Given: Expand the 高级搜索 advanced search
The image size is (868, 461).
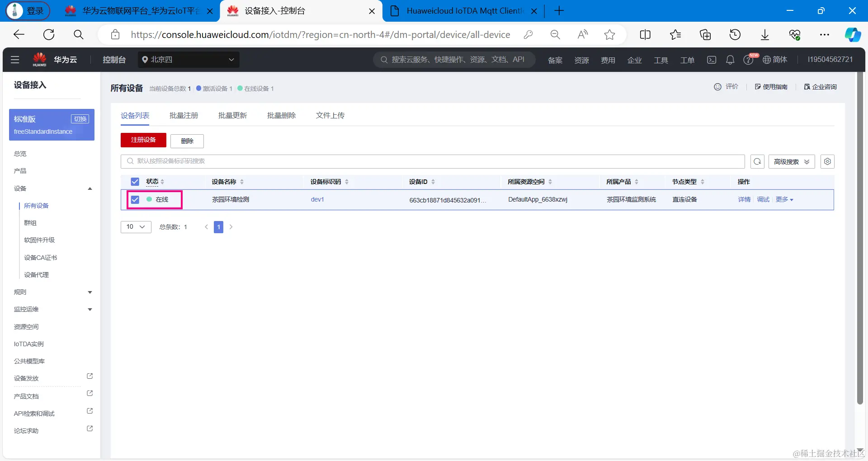Looking at the screenshot, I should click(x=792, y=161).
